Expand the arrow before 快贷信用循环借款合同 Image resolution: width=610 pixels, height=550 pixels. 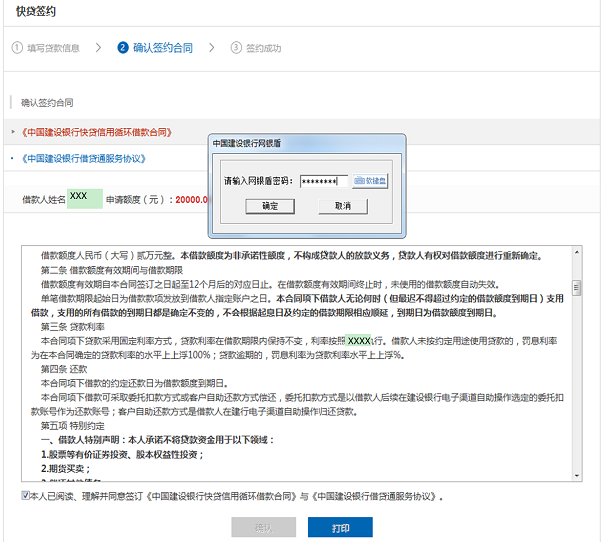pos(13,132)
